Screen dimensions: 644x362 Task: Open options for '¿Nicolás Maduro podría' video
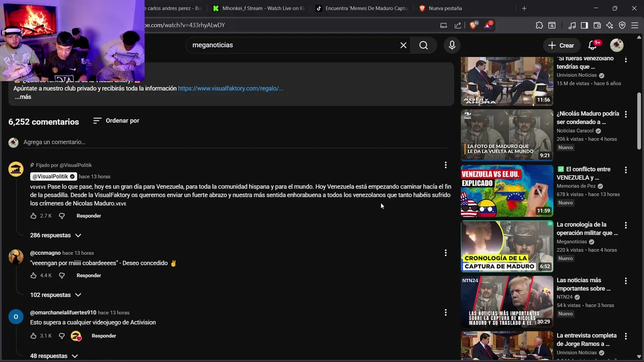pyautogui.click(x=626, y=115)
